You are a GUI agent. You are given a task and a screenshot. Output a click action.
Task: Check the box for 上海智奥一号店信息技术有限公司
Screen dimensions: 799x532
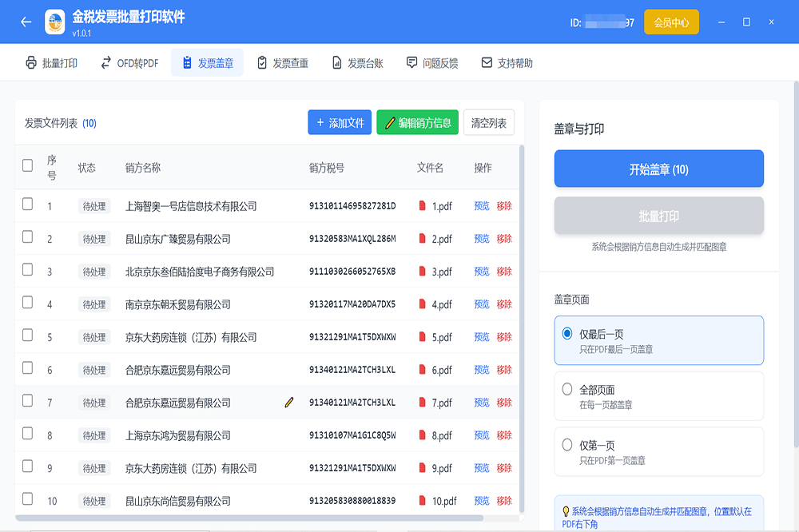[x=28, y=204]
